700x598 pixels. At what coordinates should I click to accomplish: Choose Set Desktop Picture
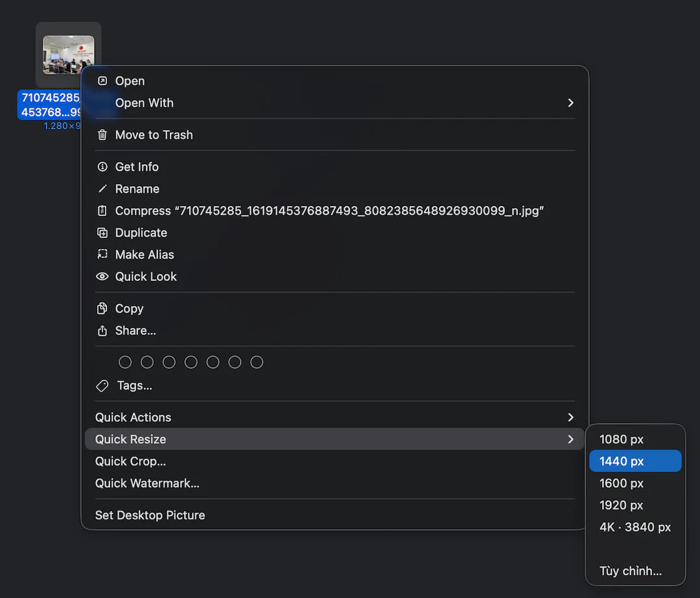[335, 516]
